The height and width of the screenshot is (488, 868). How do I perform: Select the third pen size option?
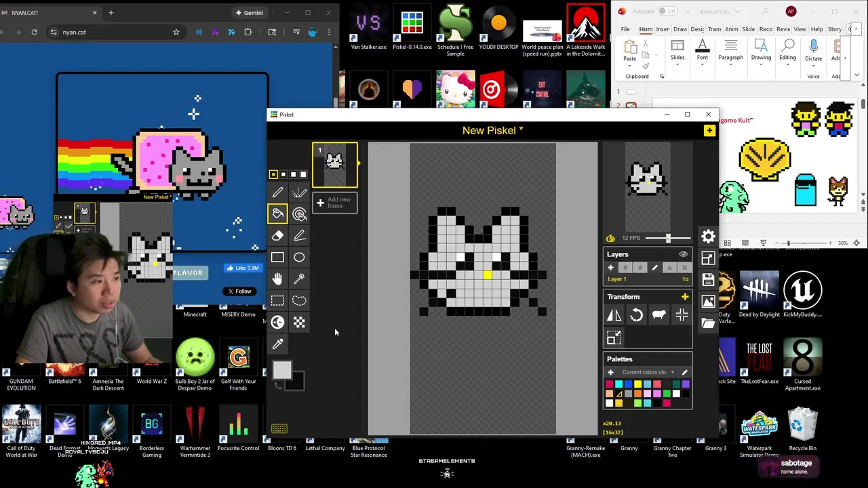[294, 174]
